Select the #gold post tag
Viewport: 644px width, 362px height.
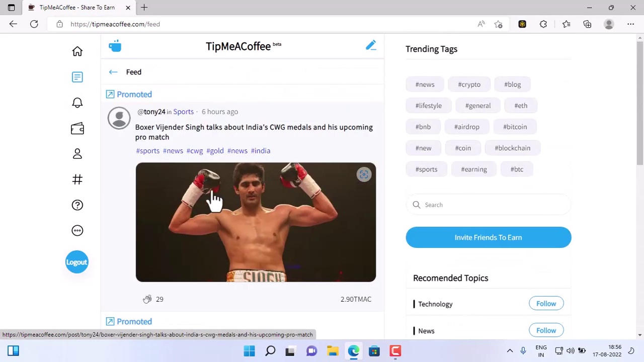click(x=215, y=151)
